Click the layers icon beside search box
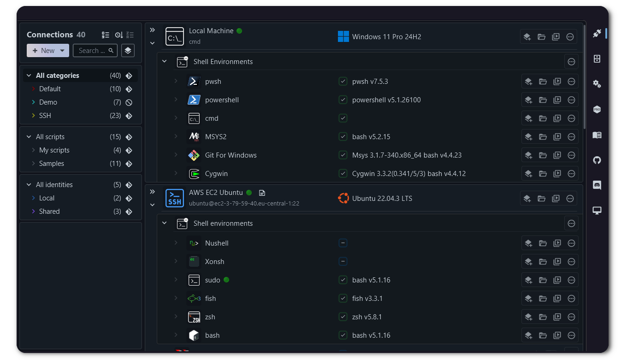The height and width of the screenshot is (364, 627). click(x=128, y=51)
